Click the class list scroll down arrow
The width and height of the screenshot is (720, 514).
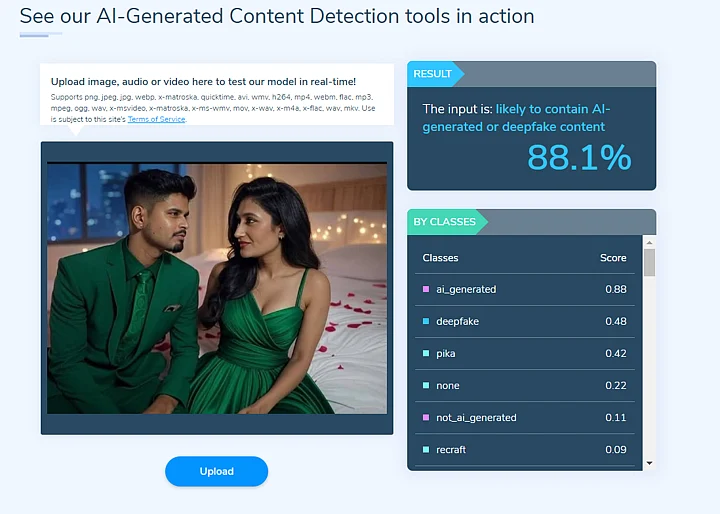tap(649, 463)
